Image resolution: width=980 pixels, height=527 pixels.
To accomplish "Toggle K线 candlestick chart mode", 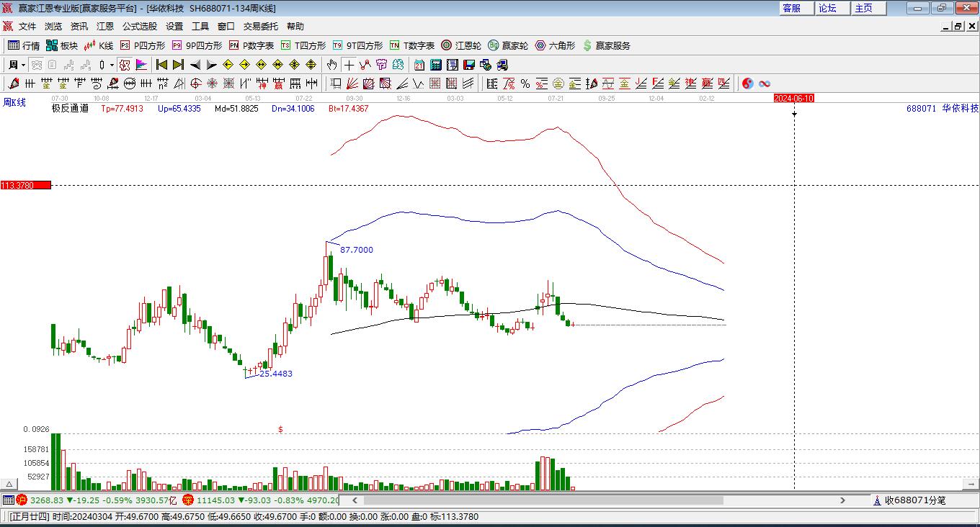I will (x=99, y=45).
